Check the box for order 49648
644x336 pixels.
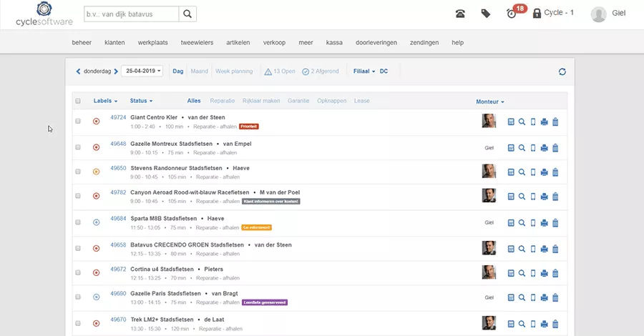tap(78, 147)
